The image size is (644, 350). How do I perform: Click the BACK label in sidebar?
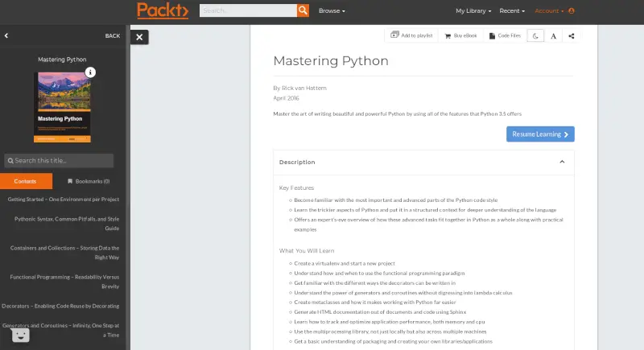point(113,35)
